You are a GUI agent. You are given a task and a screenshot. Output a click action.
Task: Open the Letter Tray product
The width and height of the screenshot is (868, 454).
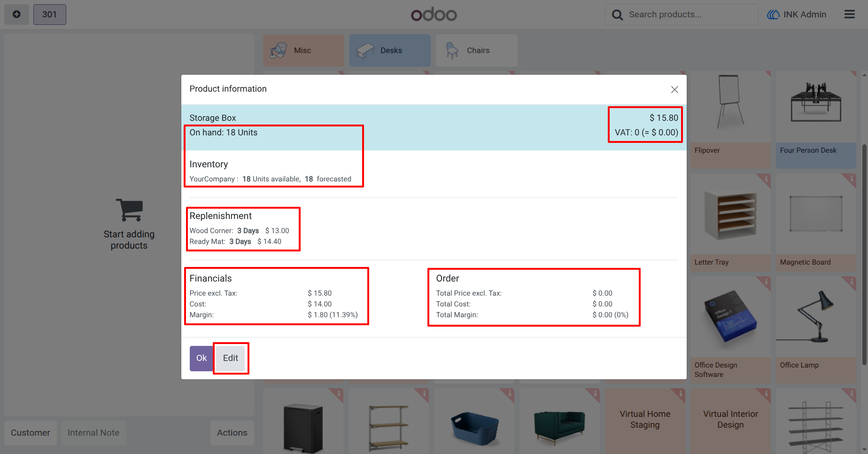tap(730, 222)
